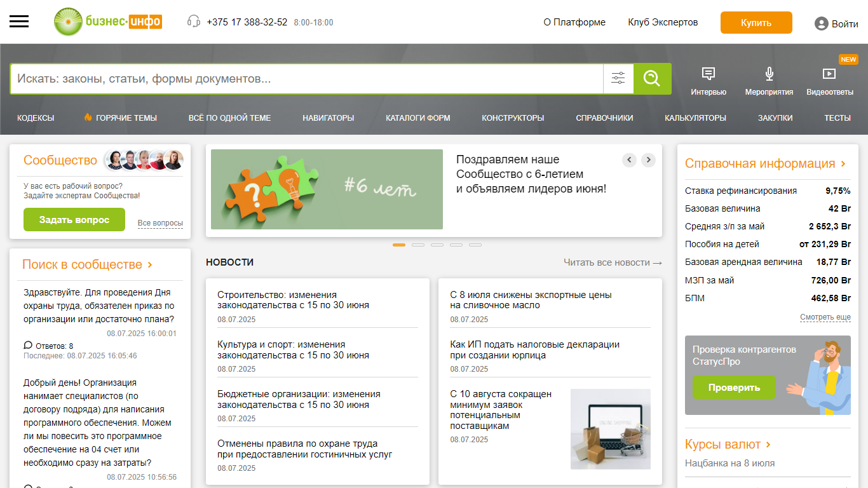868x488 pixels.
Task: Click the green magnifier search button
Action: point(653,79)
